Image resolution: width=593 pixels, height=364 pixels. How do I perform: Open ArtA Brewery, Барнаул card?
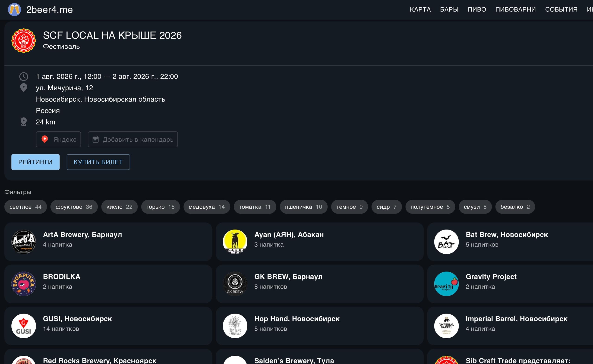pos(108,242)
